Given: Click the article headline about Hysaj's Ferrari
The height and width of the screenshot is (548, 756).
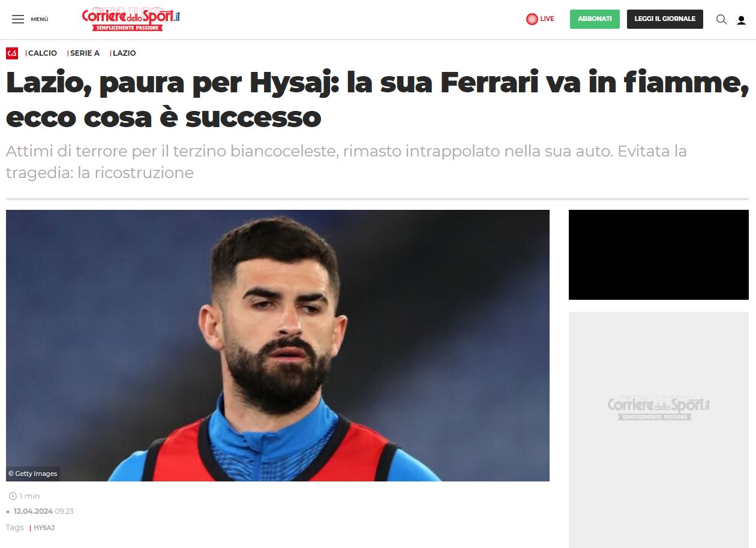Looking at the screenshot, I should tap(377, 100).
